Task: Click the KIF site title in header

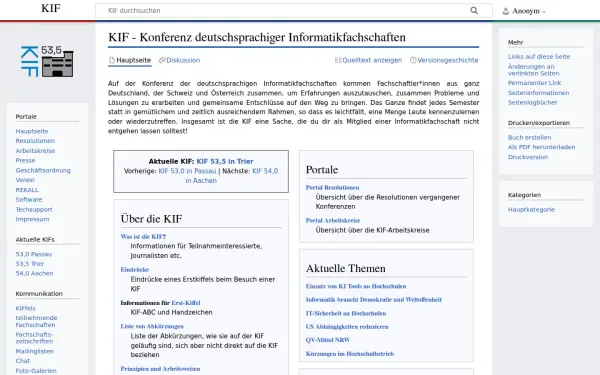Action: tap(51, 8)
